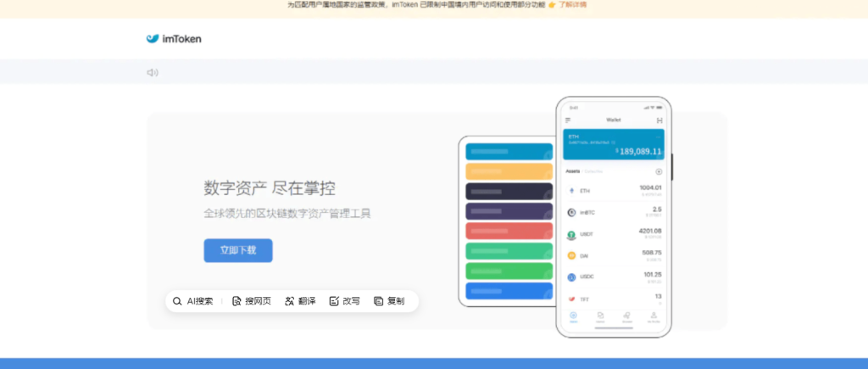Click the 2.5 imBTC balance value
Viewport: 868px width, 369px height.
click(x=657, y=210)
